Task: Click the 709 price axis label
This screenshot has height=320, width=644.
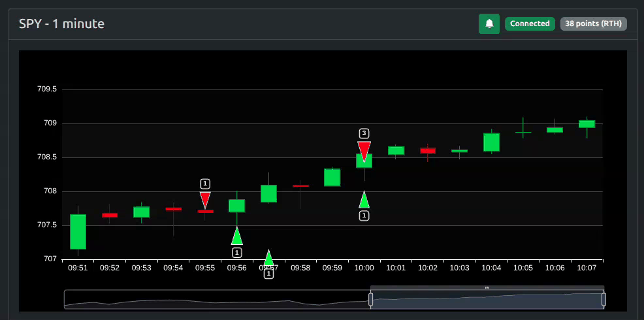Action: (50, 123)
